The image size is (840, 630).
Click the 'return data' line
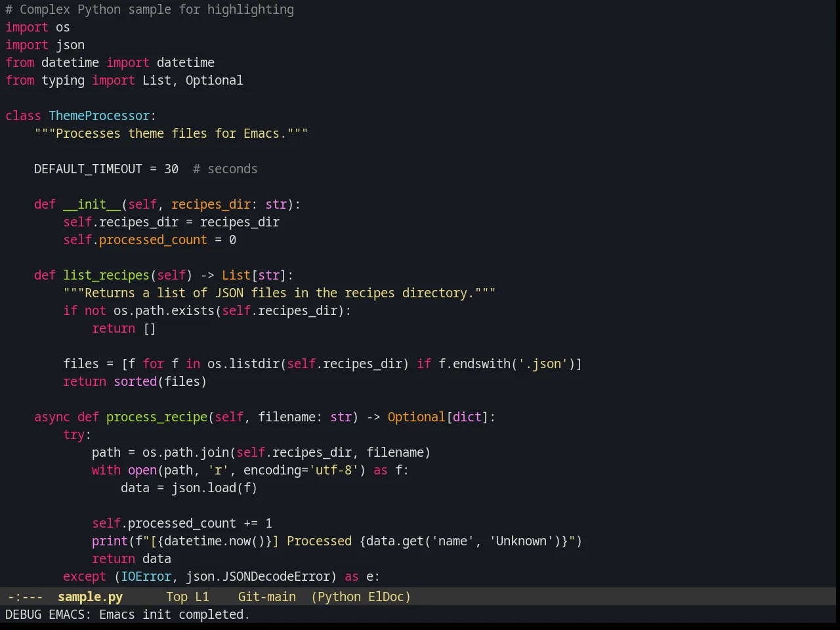point(131,558)
